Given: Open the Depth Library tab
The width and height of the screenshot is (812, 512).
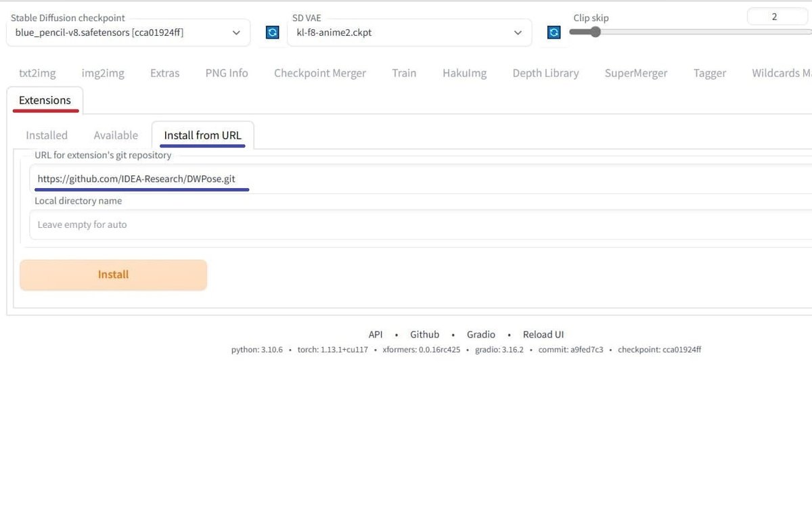Looking at the screenshot, I should click(x=545, y=72).
